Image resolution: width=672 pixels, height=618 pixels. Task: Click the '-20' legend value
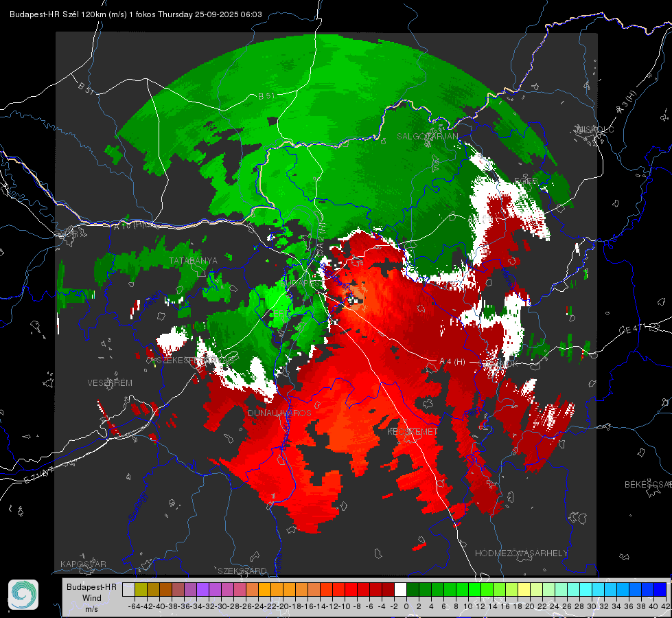pos(282,606)
